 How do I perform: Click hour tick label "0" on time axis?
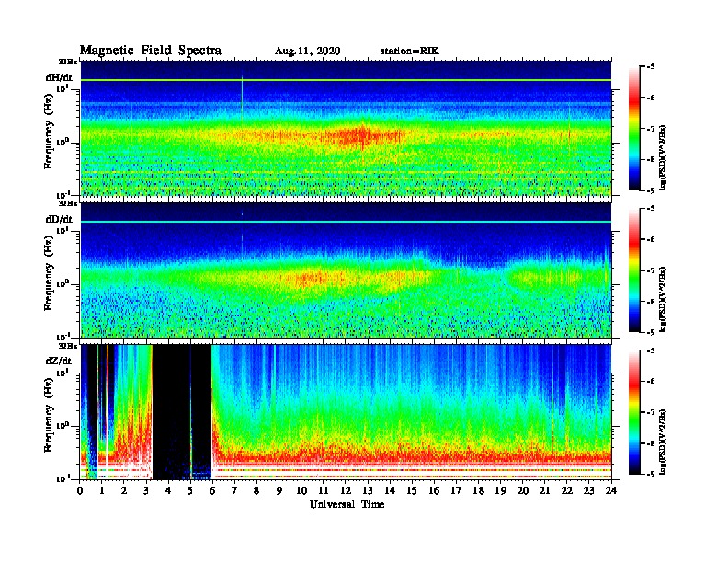tap(80, 491)
